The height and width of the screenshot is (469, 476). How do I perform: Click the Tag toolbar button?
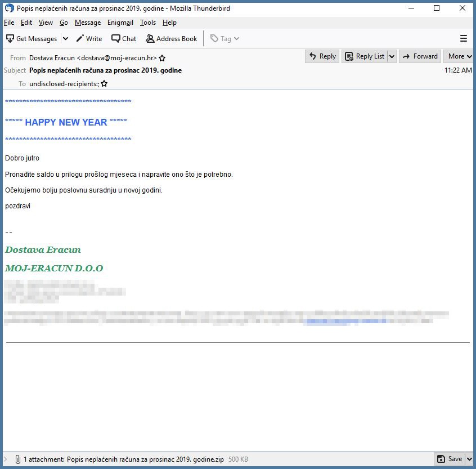coord(224,39)
